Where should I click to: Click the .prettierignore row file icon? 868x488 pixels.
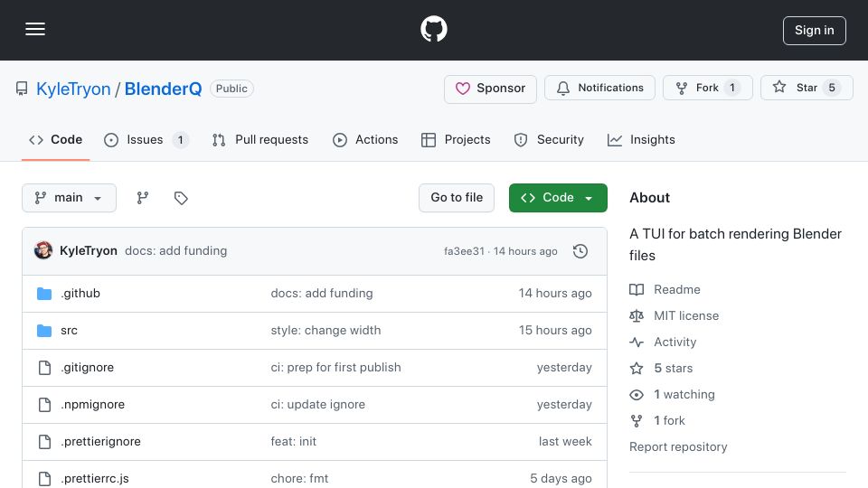[x=44, y=442]
